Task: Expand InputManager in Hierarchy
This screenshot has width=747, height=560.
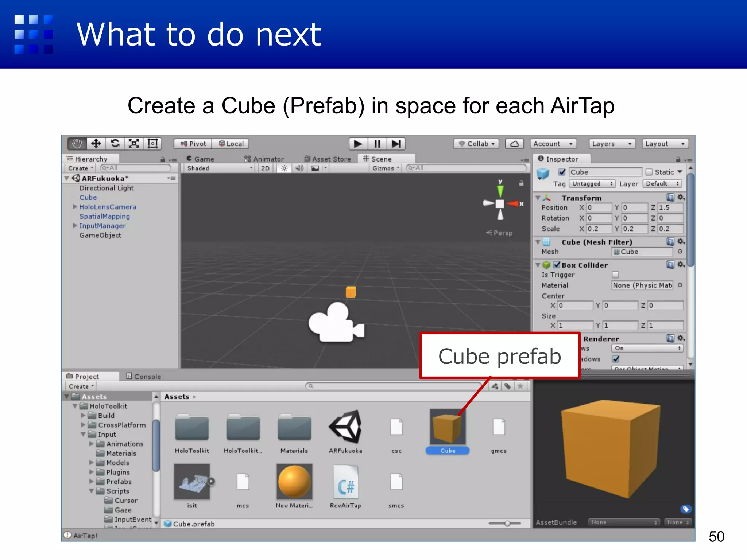Action: pyautogui.click(x=75, y=226)
